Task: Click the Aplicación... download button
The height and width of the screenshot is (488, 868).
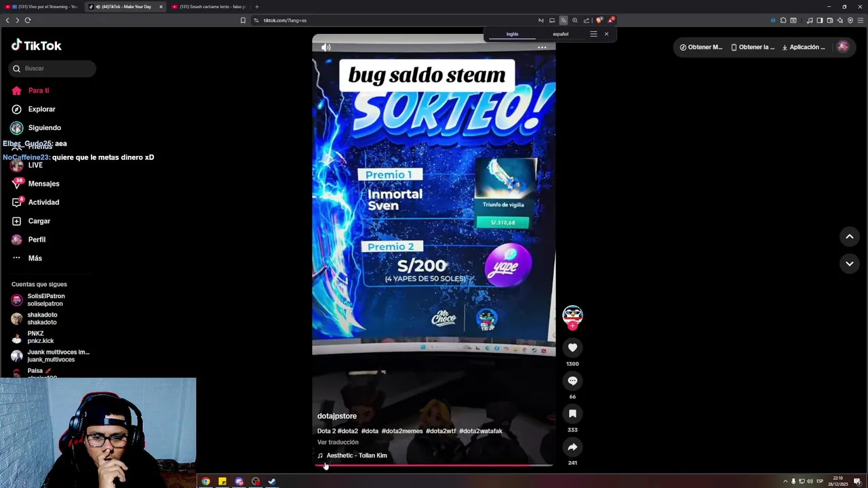Action: coord(804,47)
